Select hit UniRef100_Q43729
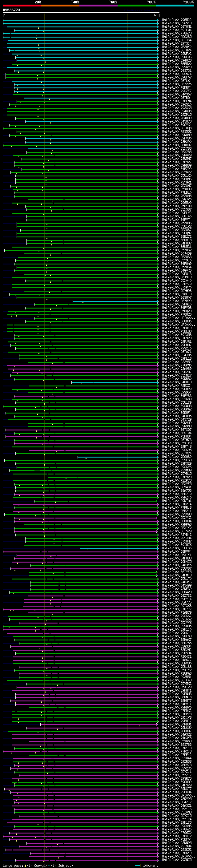The image size is (197, 868). 177,419
